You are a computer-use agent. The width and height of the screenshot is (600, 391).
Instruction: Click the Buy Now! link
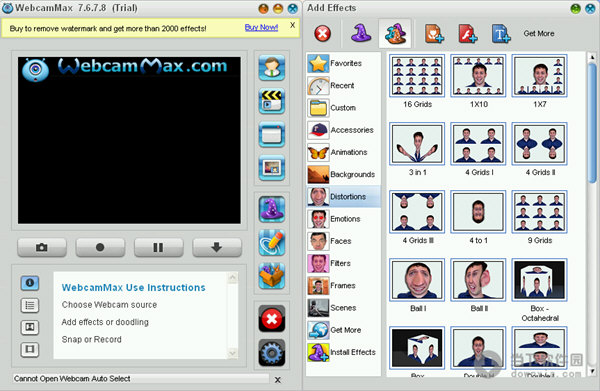point(261,28)
